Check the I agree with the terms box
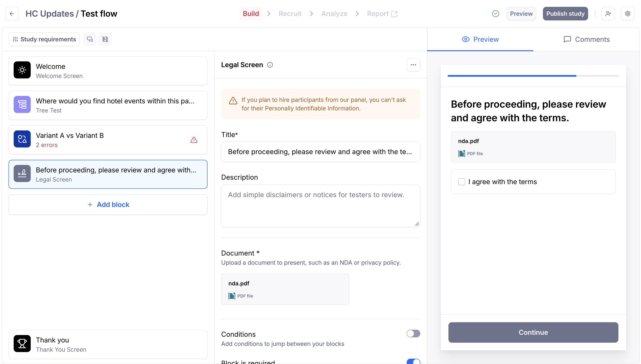The image size is (641, 364). [461, 182]
